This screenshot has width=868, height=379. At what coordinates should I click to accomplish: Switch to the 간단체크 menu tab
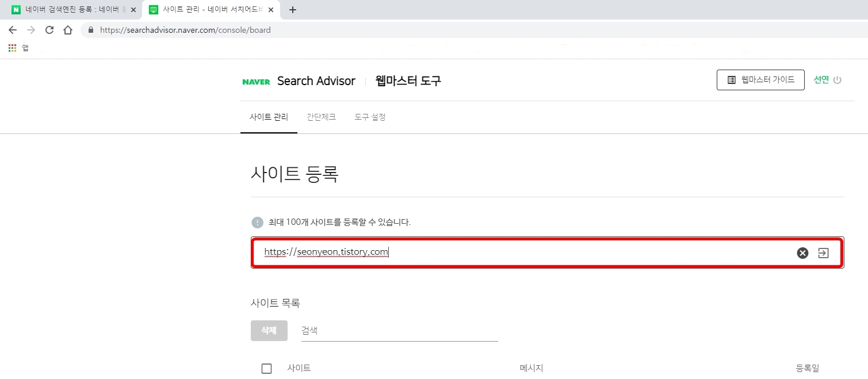(322, 117)
